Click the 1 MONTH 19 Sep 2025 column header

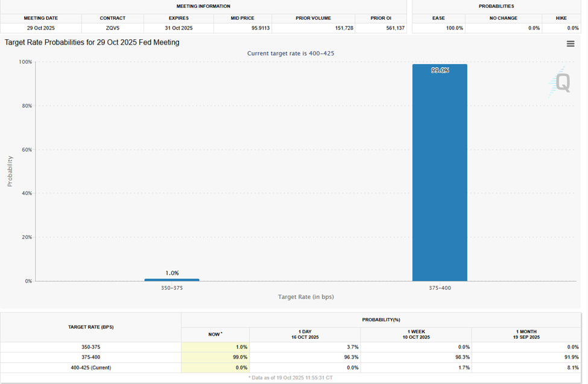tap(527, 334)
